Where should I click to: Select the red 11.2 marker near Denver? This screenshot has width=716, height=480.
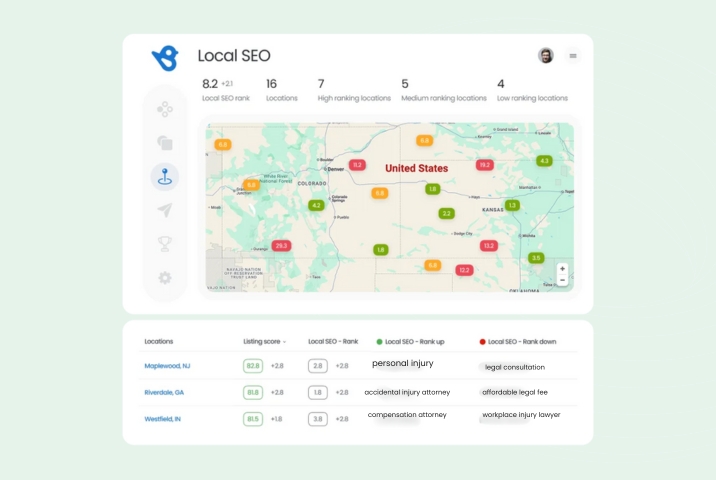coord(357,165)
